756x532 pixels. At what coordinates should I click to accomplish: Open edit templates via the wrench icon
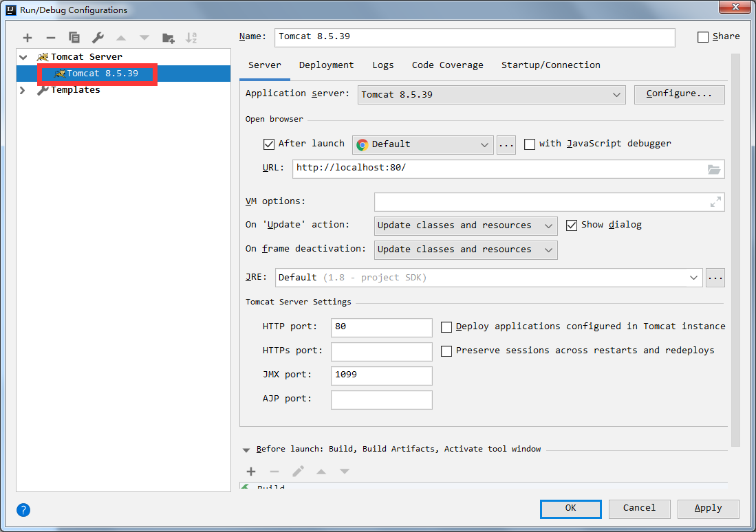point(98,38)
